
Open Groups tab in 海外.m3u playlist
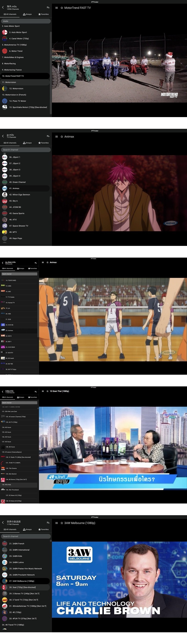tap(27, 14)
